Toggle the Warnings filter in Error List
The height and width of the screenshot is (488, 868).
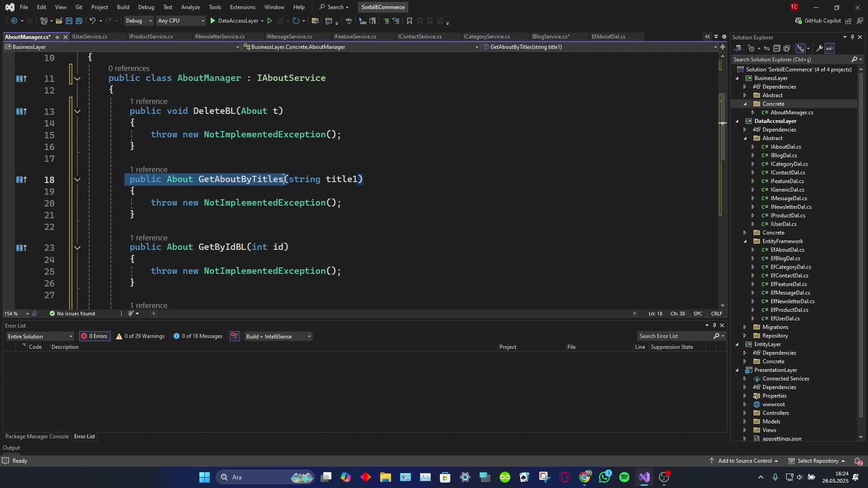[x=140, y=336]
